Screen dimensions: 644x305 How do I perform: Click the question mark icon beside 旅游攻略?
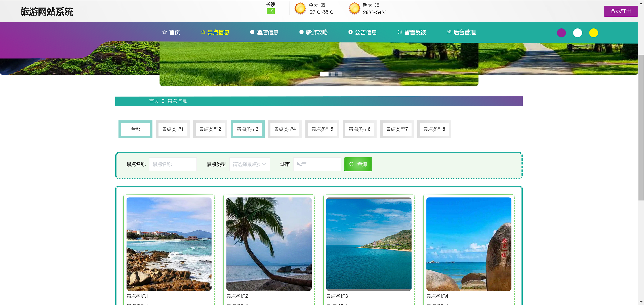tap(301, 32)
